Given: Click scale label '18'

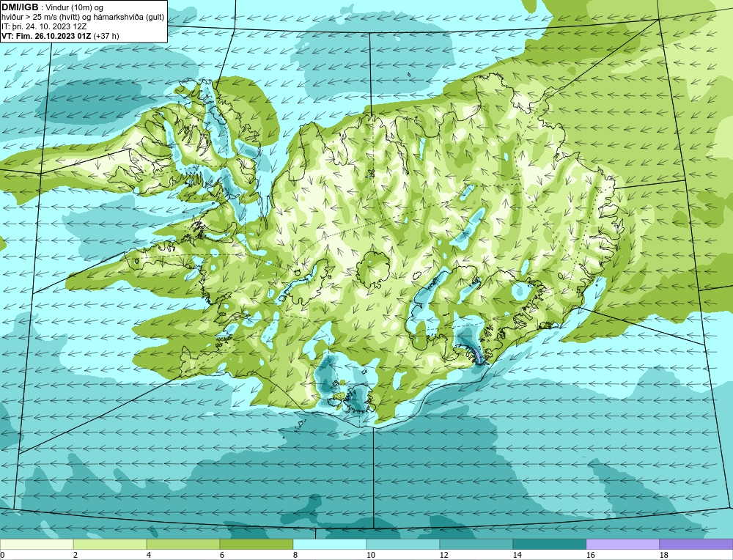Looking at the screenshot, I should click(664, 555).
